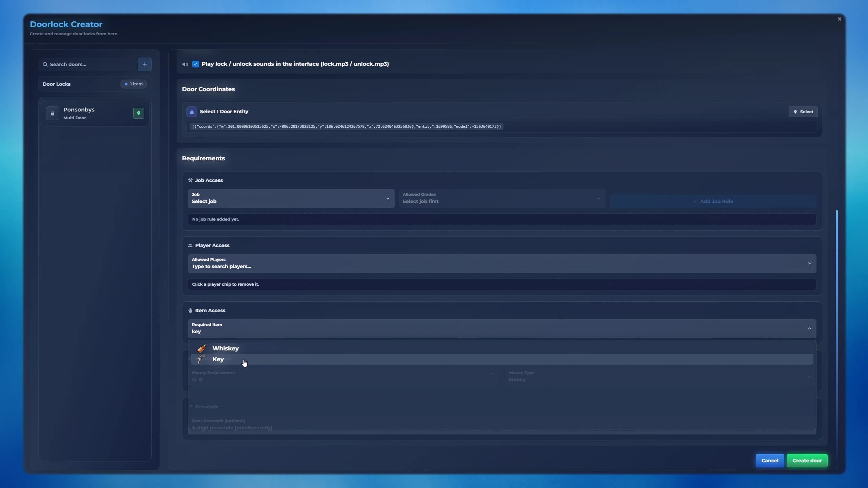Viewport: 868px width, 488px height.
Task: Click the Whiskey bottle icon
Action: pyautogui.click(x=202, y=348)
